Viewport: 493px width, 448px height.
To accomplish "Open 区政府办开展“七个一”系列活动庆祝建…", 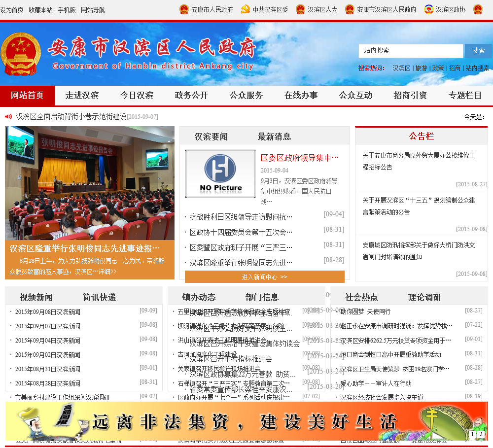I will click(234, 397).
